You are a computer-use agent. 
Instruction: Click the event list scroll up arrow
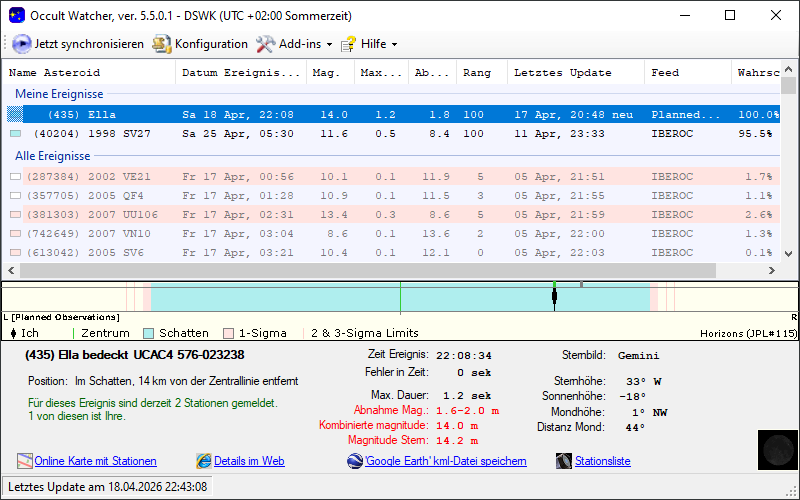pos(788,69)
